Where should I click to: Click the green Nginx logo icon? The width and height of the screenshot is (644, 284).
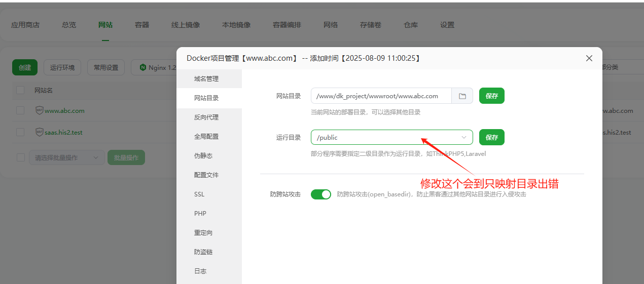pyautogui.click(x=143, y=68)
